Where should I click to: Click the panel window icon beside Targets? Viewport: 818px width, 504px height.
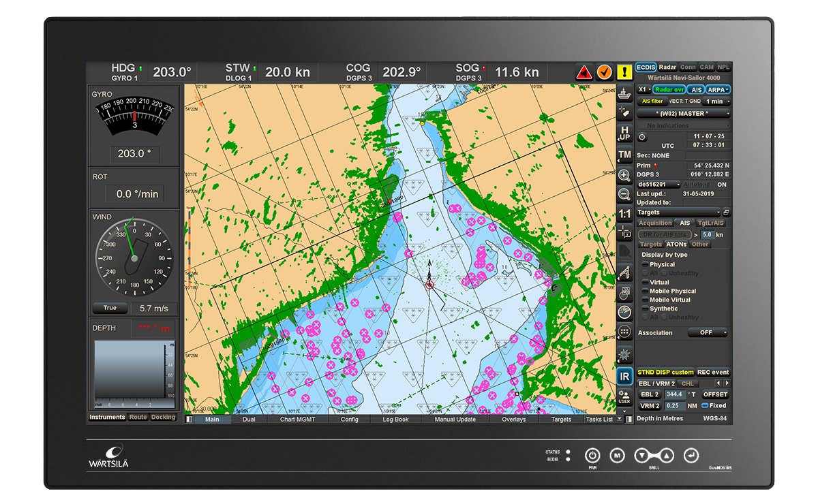point(727,212)
